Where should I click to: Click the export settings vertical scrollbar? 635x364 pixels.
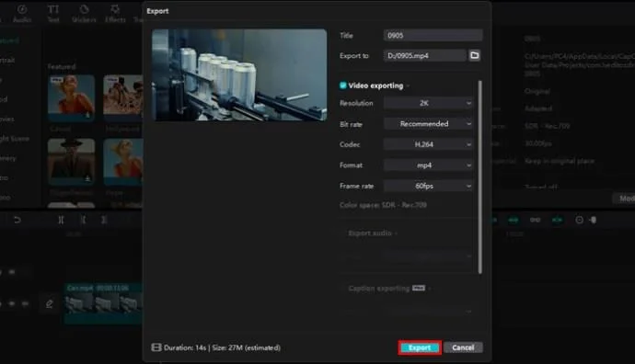coord(479,176)
